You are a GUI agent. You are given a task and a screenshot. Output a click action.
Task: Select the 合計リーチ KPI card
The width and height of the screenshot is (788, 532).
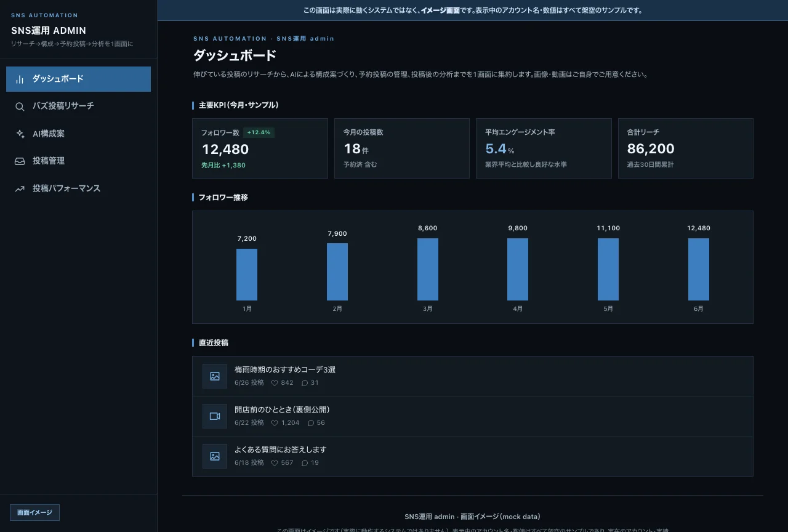click(x=686, y=148)
